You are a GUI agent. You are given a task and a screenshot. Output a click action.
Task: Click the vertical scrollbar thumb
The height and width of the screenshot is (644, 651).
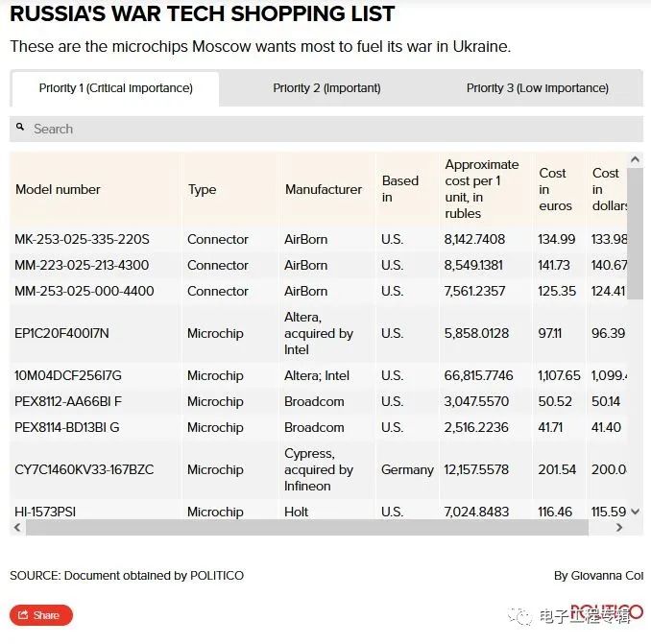635,233
